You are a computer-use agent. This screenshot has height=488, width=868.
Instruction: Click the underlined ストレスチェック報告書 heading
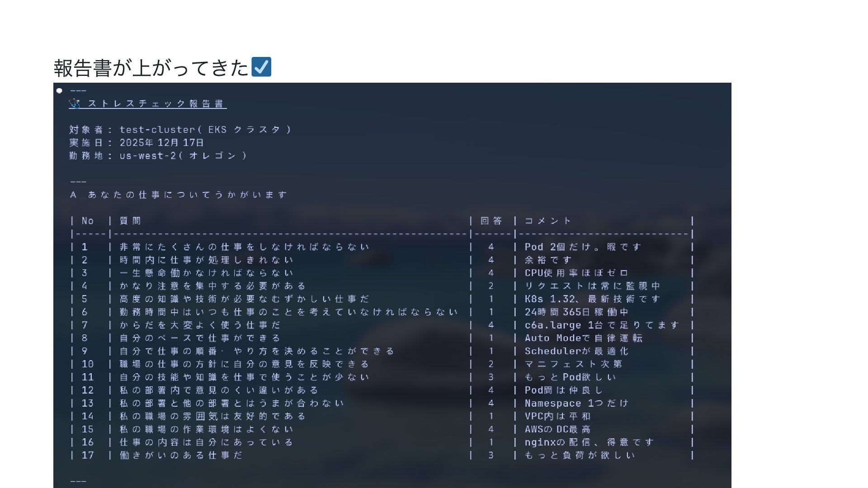point(156,104)
